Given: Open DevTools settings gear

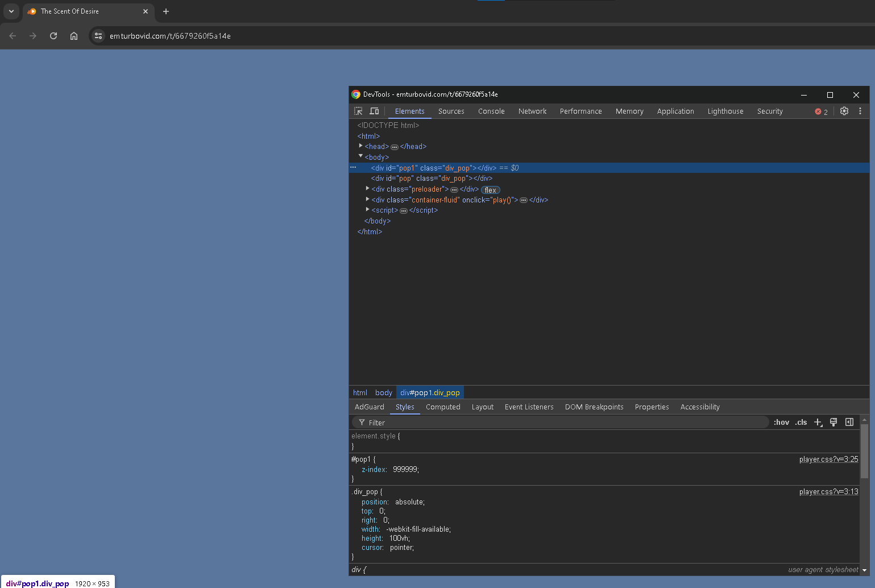Looking at the screenshot, I should tap(844, 111).
